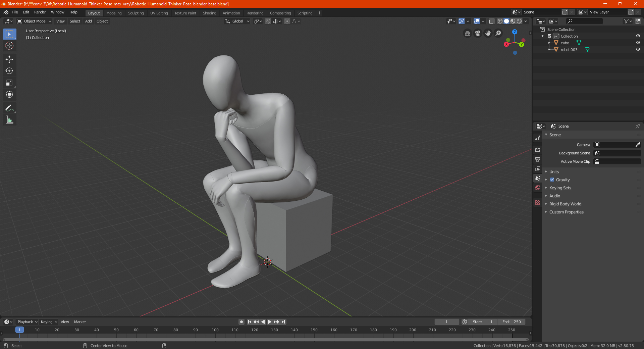Open the Render properties tab icon
The image size is (644, 349).
[x=538, y=150]
